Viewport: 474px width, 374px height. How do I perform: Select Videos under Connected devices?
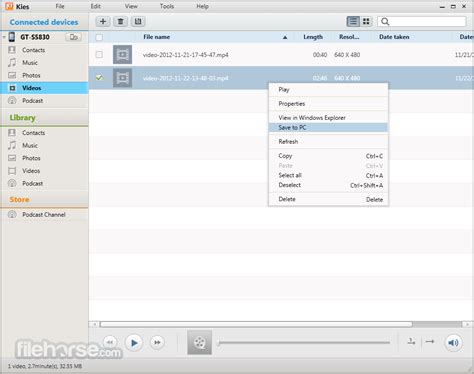coord(44,88)
